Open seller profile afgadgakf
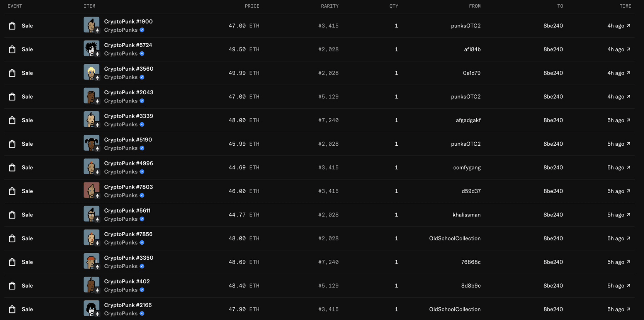Screen dimensions: 644x320 click(x=468, y=120)
